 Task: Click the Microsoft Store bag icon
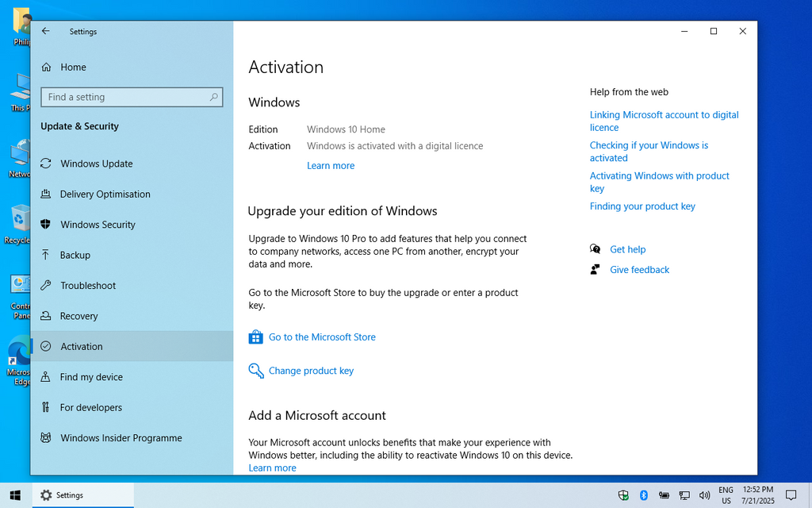(x=256, y=337)
